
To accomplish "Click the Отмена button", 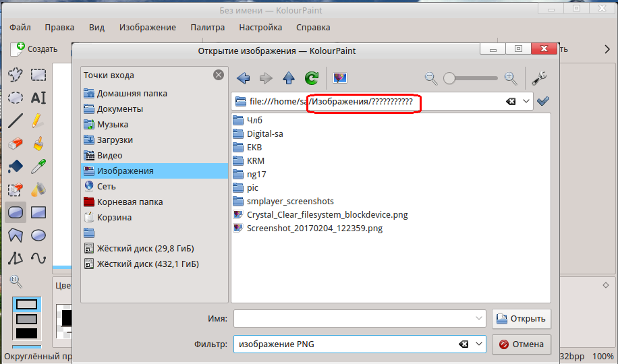I will pos(521,344).
